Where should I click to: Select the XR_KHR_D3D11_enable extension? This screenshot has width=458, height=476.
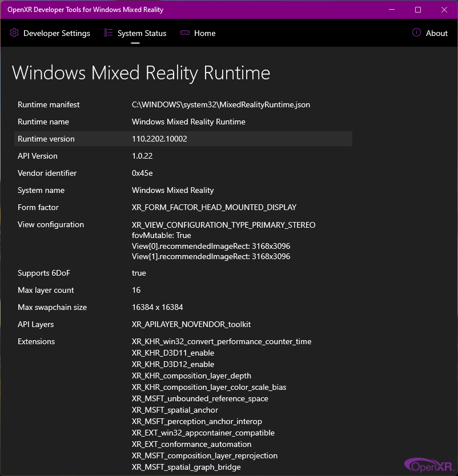tap(173, 353)
